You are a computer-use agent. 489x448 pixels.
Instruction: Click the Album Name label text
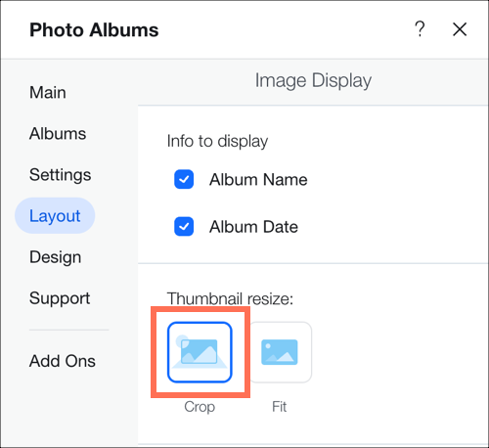pos(258,180)
